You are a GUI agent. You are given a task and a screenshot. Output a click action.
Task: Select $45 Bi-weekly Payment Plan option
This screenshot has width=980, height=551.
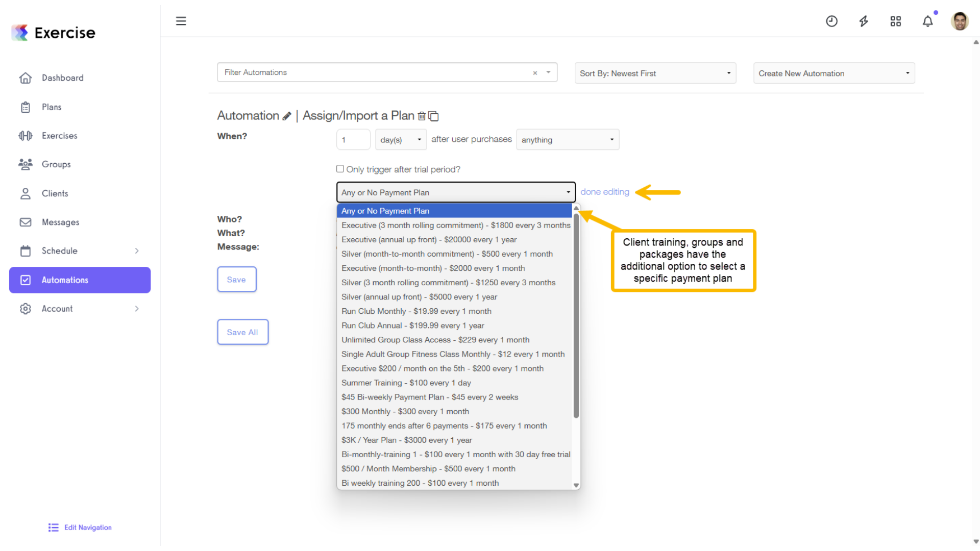point(454,397)
